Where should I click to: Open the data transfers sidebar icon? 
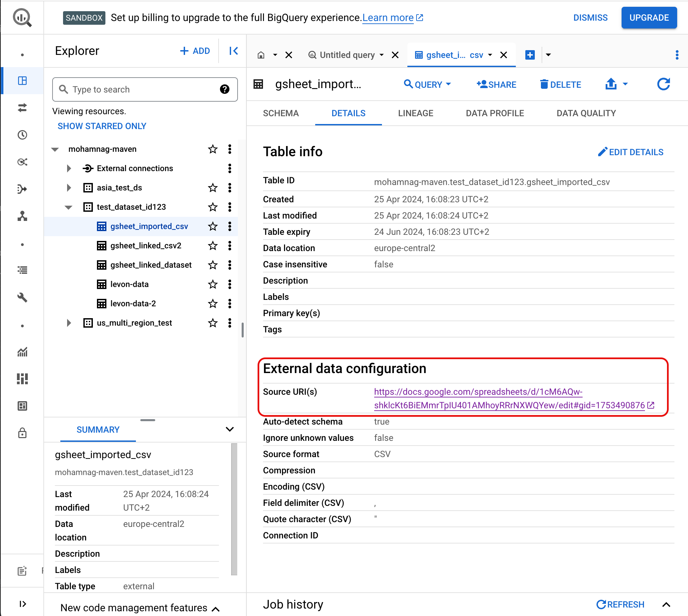click(22, 108)
